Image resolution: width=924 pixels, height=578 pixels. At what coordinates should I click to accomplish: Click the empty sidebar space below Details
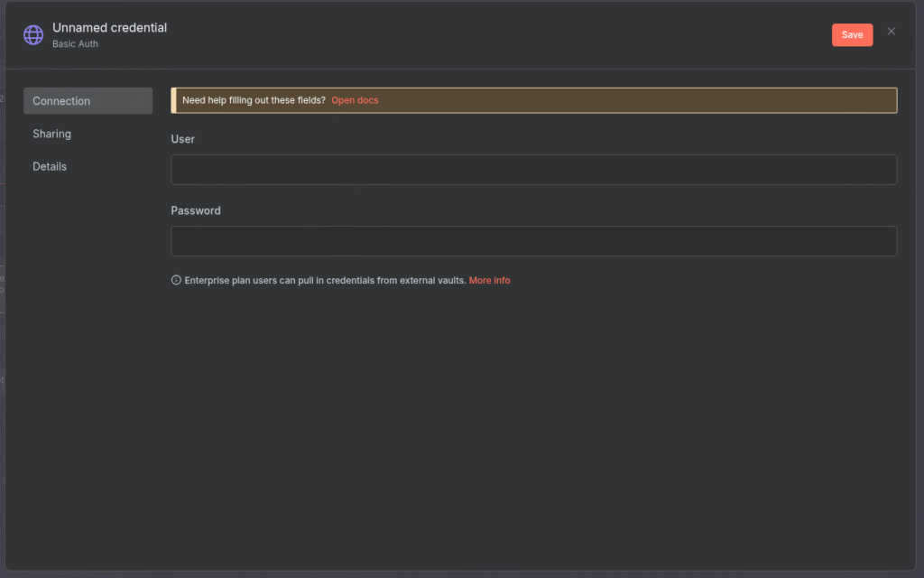88,361
